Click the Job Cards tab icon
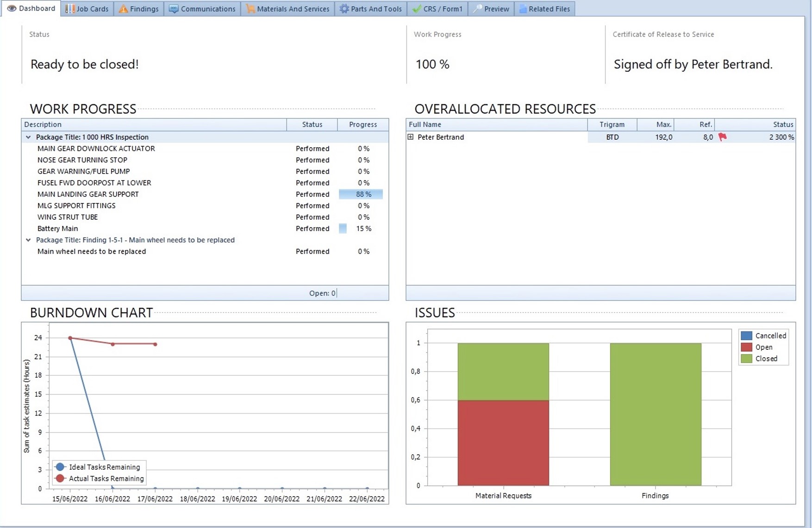This screenshot has width=812, height=528. (70, 9)
